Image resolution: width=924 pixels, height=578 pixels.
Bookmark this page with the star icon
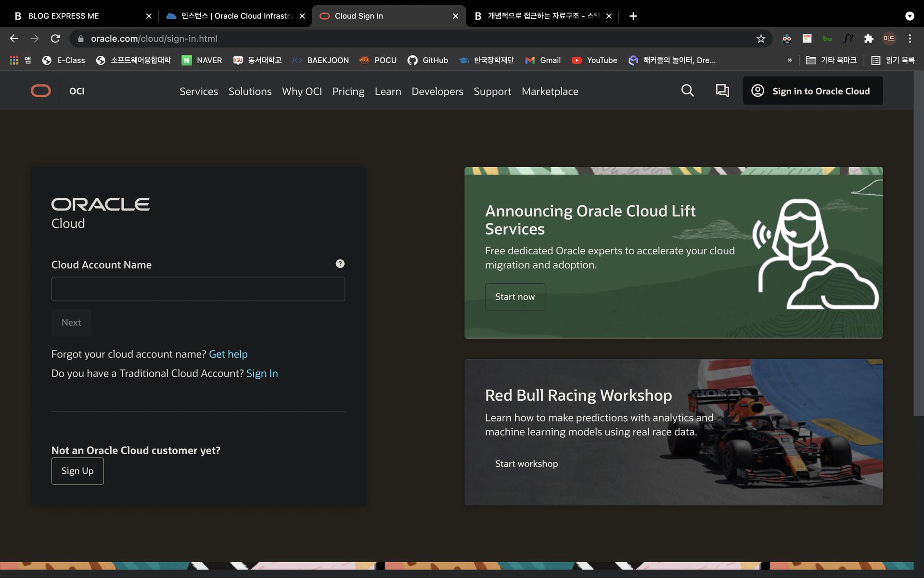click(760, 39)
